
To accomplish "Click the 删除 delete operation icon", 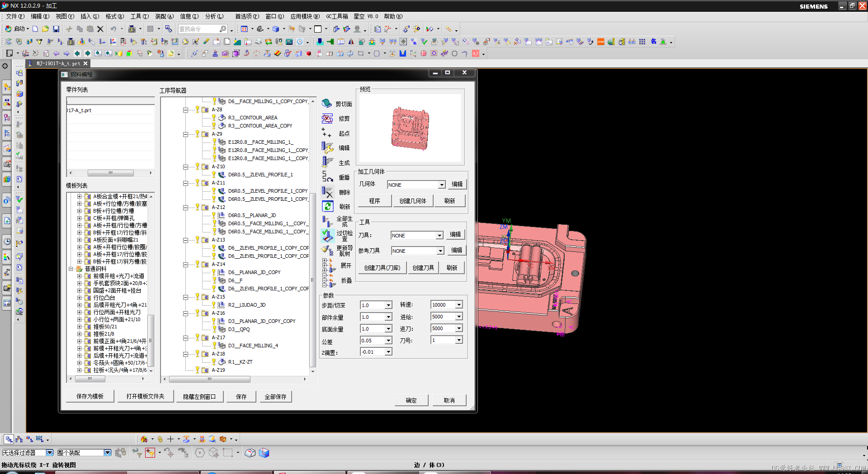I will [327, 192].
